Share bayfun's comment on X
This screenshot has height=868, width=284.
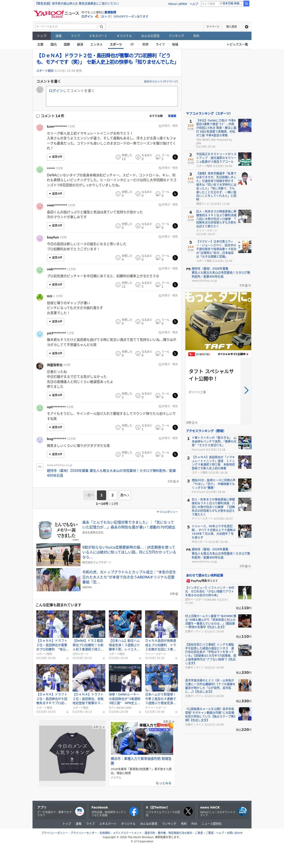point(175,258)
